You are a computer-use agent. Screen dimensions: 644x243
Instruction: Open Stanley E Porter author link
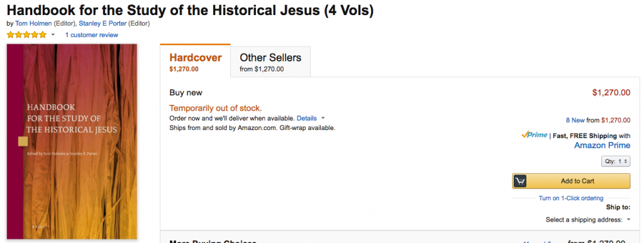(x=103, y=23)
